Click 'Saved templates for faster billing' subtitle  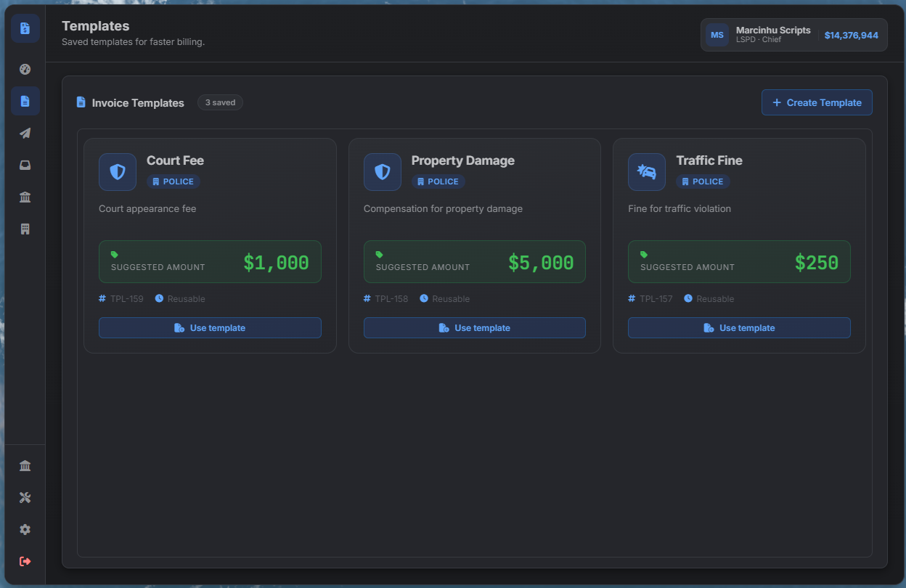(134, 42)
